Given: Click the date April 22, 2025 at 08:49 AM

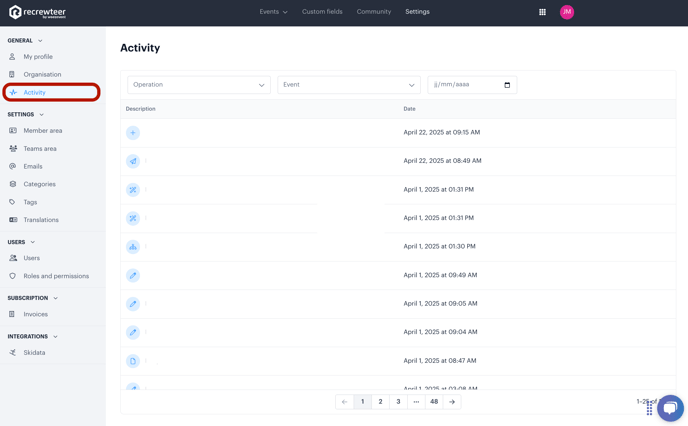Looking at the screenshot, I should tap(442, 161).
